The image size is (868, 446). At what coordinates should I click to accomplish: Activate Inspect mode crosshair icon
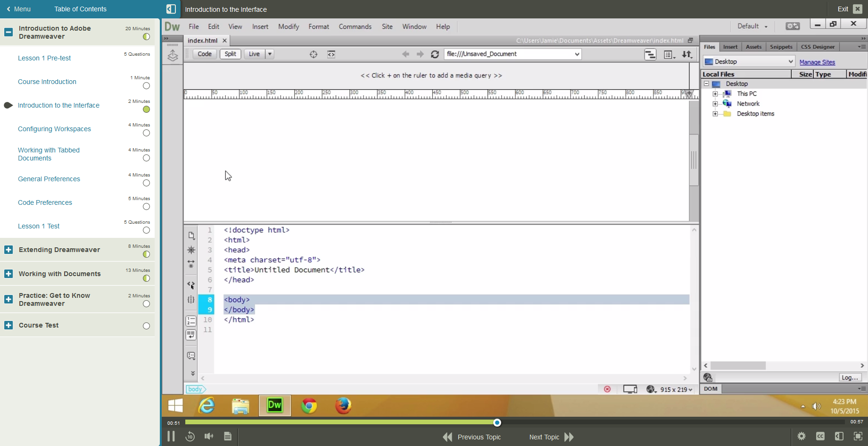click(313, 54)
